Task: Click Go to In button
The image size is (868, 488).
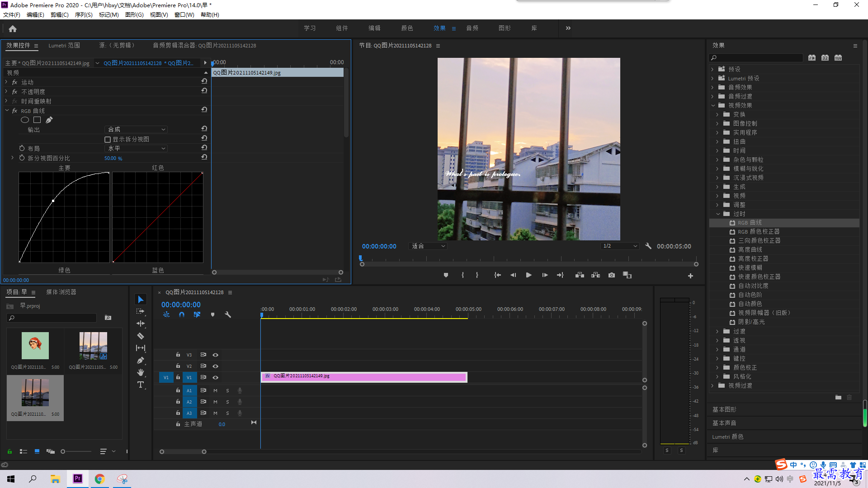Action: pyautogui.click(x=497, y=275)
